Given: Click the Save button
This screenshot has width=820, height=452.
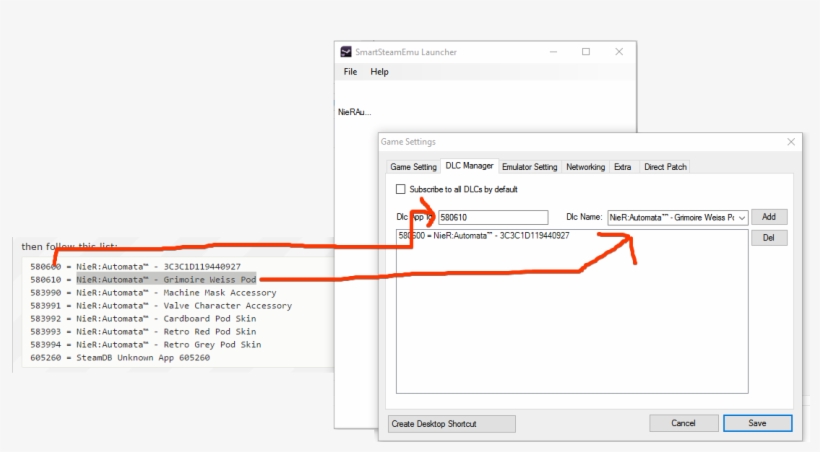Looking at the screenshot, I should point(757,423).
